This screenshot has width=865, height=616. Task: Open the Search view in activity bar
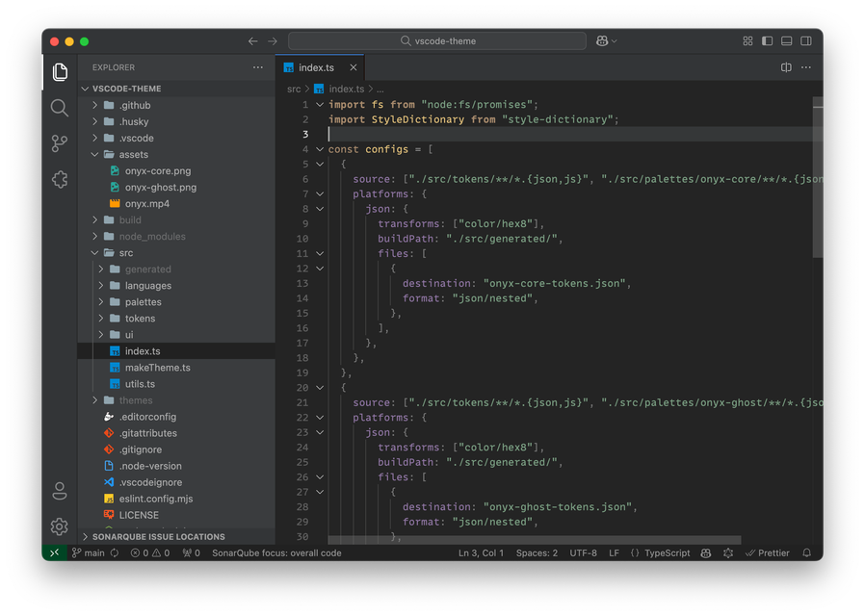[x=60, y=108]
